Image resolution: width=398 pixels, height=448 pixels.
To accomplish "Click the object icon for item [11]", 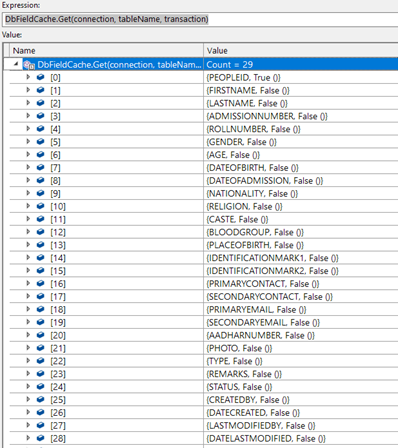I will [40, 219].
